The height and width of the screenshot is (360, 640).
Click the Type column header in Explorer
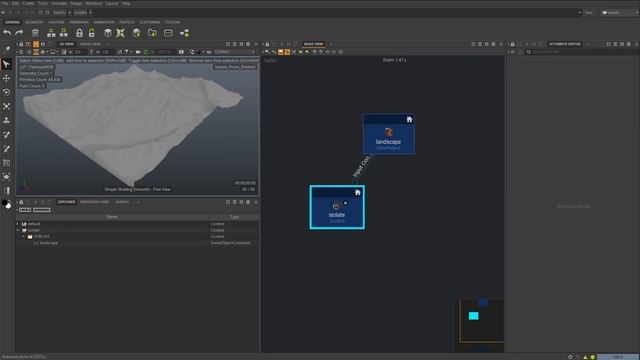pos(234,217)
